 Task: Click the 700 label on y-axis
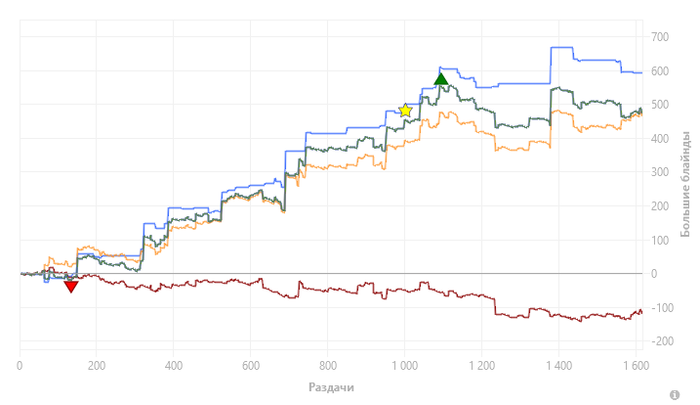click(x=659, y=37)
